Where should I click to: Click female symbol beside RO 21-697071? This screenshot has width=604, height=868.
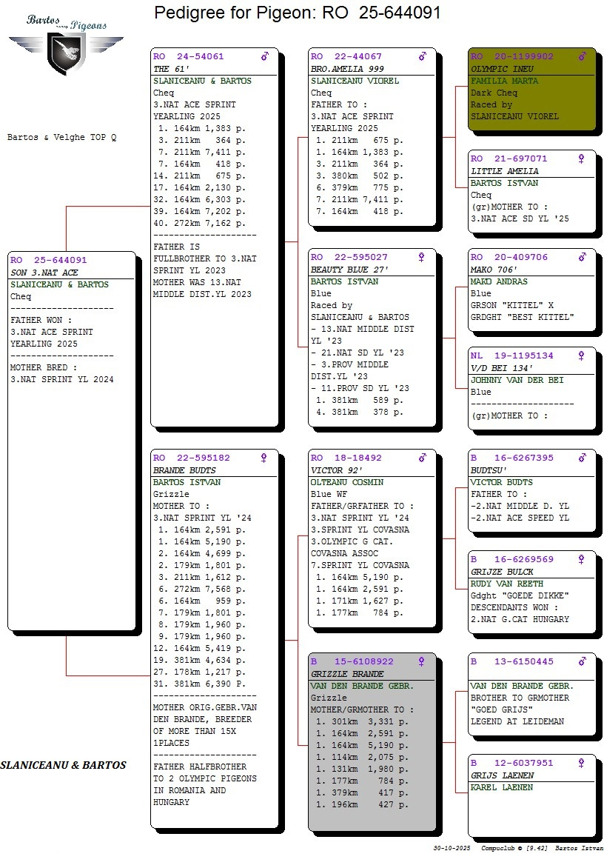[582, 158]
